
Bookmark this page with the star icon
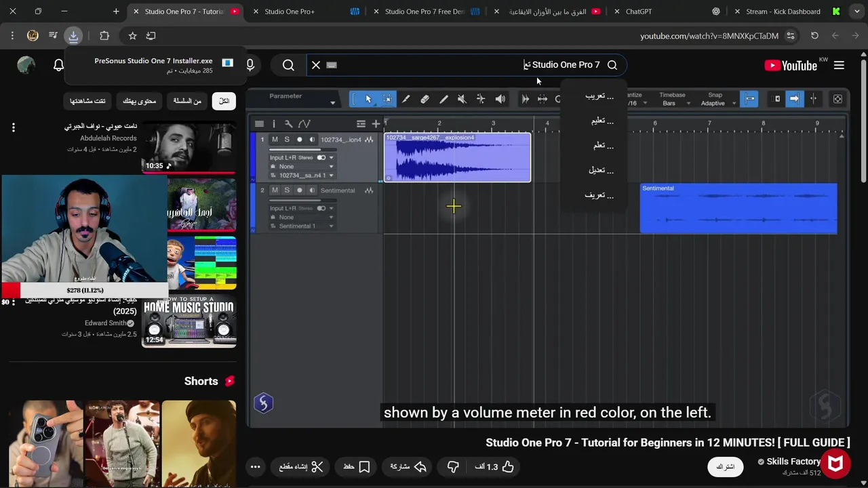pyautogui.click(x=132, y=35)
